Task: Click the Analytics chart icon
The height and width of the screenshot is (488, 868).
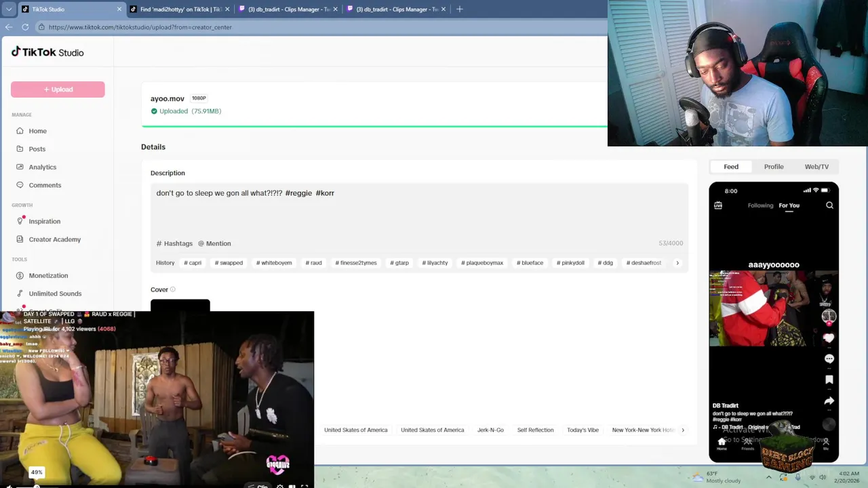Action: click(x=21, y=167)
